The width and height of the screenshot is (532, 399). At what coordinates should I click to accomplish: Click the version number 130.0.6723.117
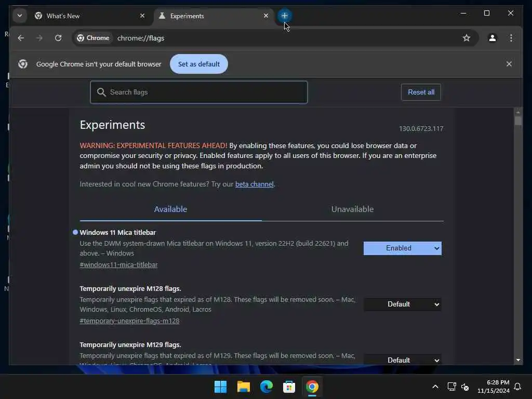click(421, 129)
